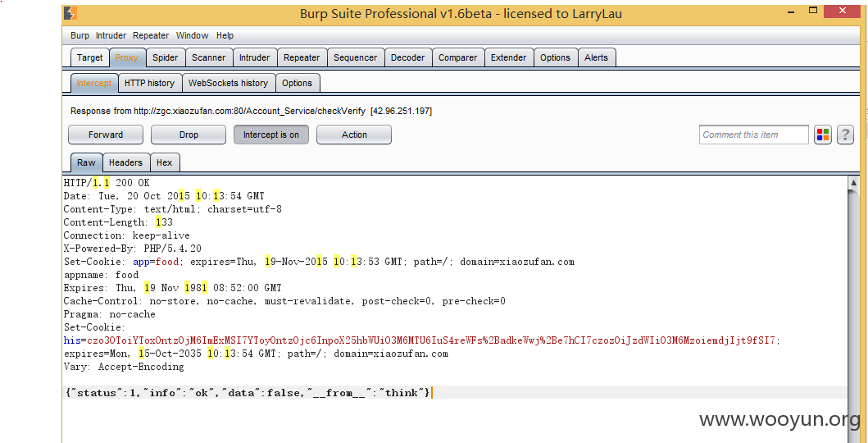Click the red his= cookie value line
This screenshot has width=868, height=443.
point(422,340)
